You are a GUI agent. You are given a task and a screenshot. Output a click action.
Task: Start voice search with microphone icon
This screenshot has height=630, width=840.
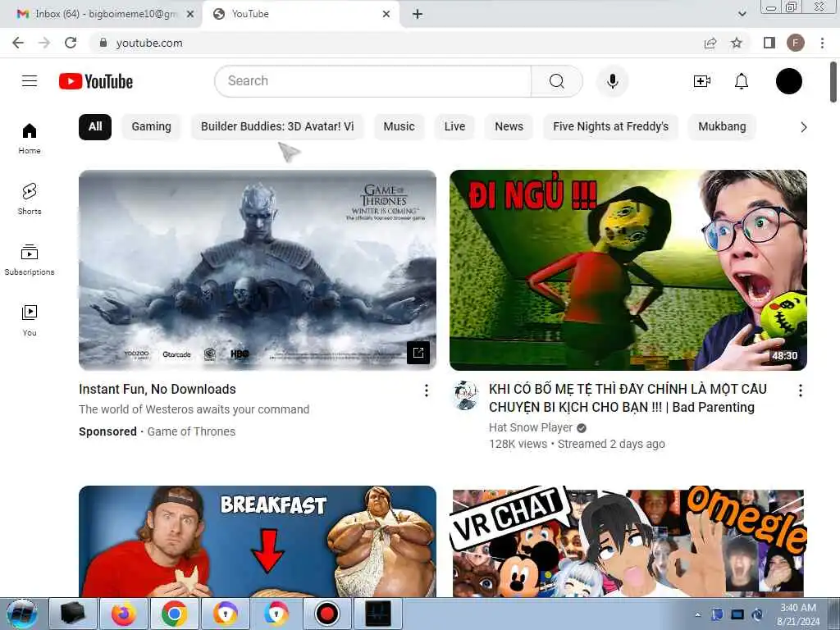(x=612, y=81)
